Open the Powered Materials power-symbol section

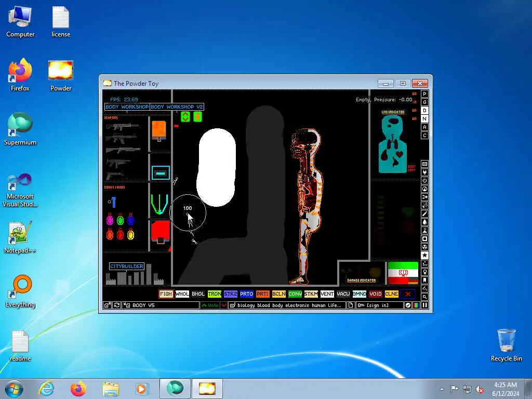tap(424, 180)
